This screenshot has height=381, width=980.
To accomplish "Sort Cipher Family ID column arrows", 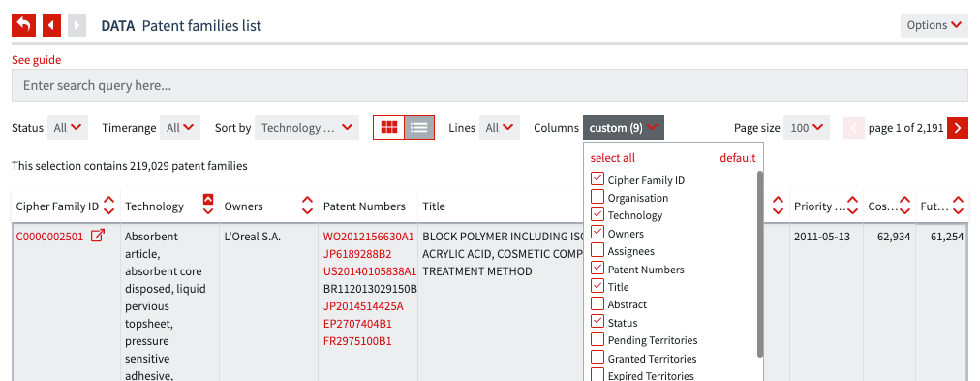I will coord(108,206).
